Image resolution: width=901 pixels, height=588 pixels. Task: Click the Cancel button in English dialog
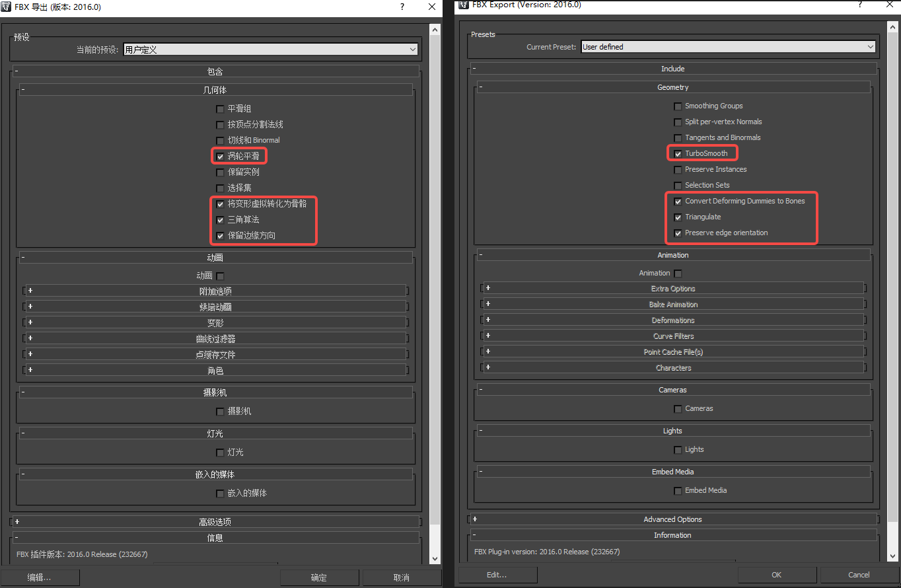pos(859,575)
